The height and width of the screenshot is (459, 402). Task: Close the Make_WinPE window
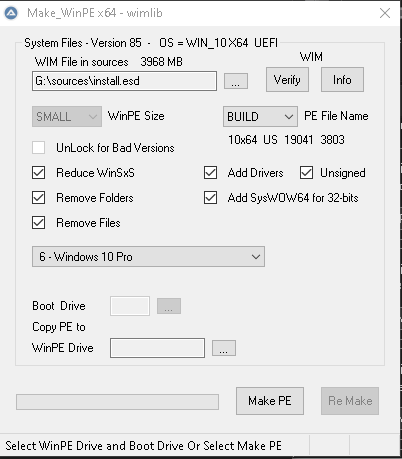pos(385,13)
